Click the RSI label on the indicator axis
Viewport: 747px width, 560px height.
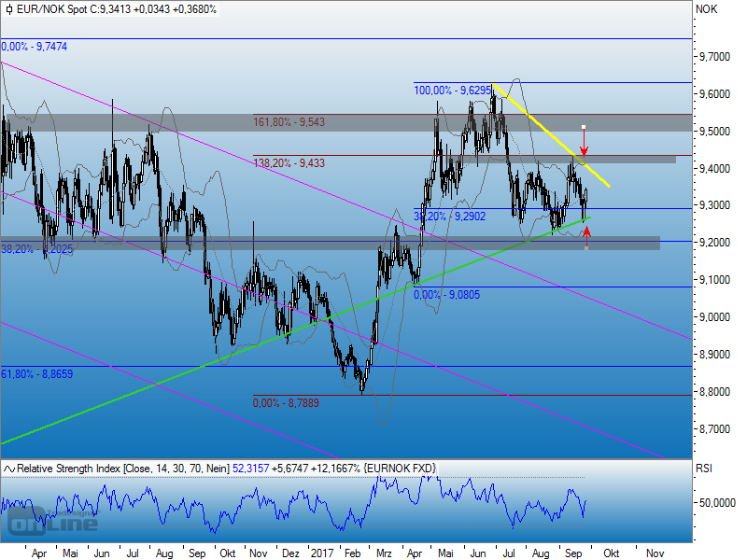705,469
